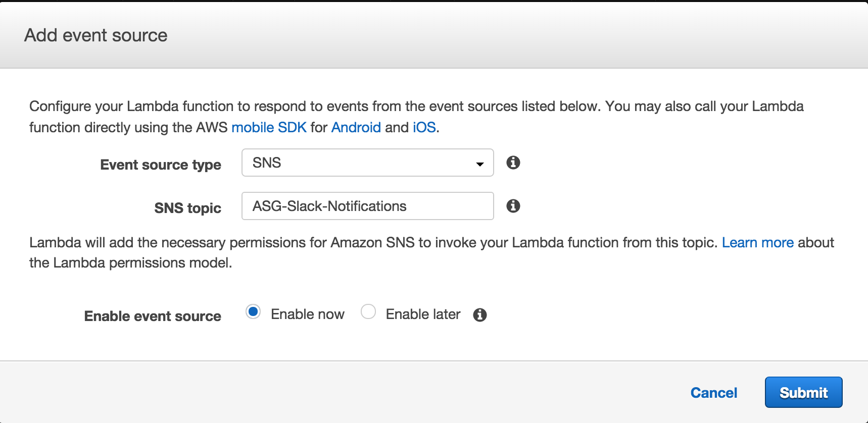The width and height of the screenshot is (868, 423).
Task: Click info icon next to SNS topic field
Action: 513,206
